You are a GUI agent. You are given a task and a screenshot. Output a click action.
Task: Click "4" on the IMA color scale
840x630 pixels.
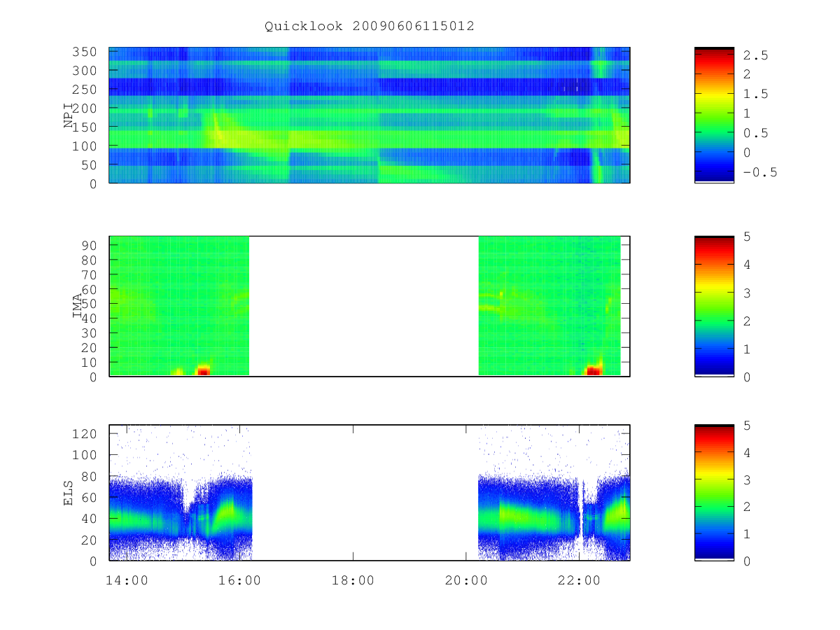747,265
